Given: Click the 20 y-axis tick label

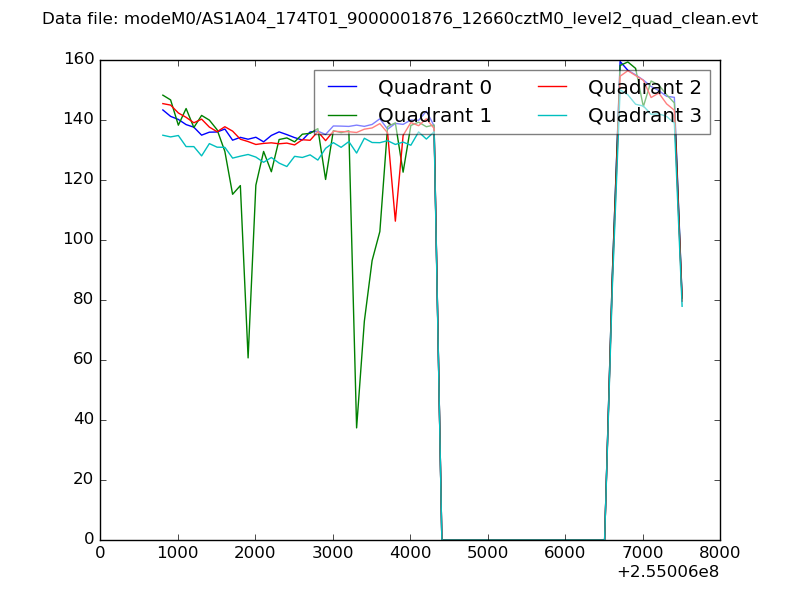Looking at the screenshot, I should (x=86, y=480).
